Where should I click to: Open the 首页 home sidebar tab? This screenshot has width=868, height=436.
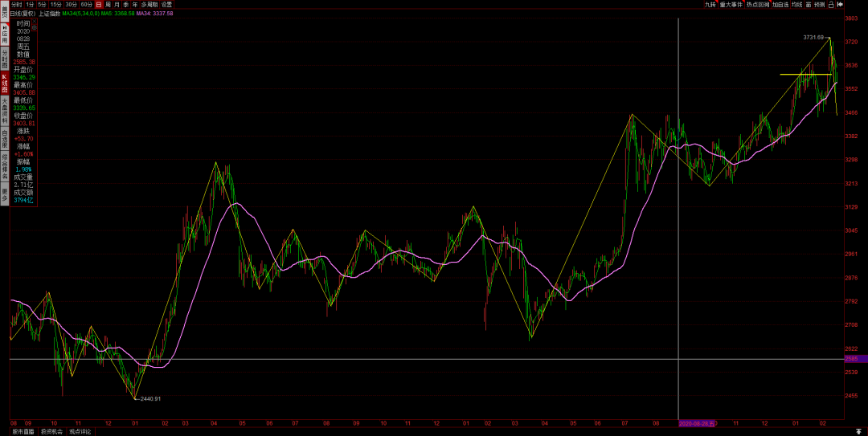pos(5,11)
